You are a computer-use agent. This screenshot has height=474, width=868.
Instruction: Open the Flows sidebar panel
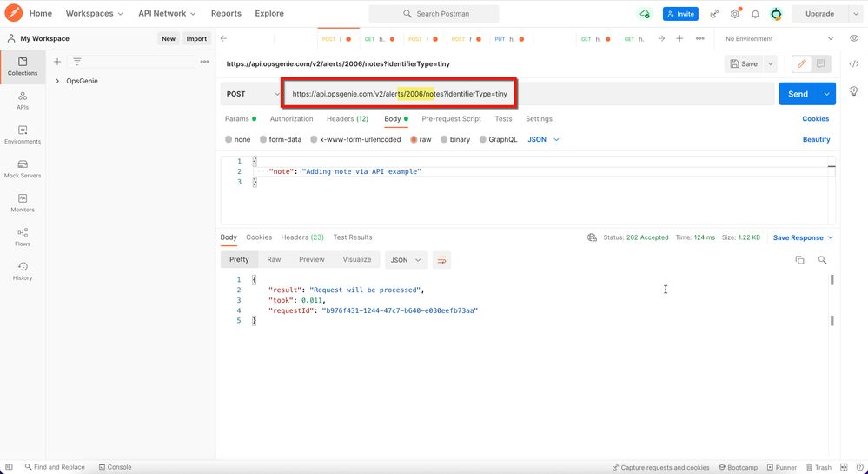(23, 237)
